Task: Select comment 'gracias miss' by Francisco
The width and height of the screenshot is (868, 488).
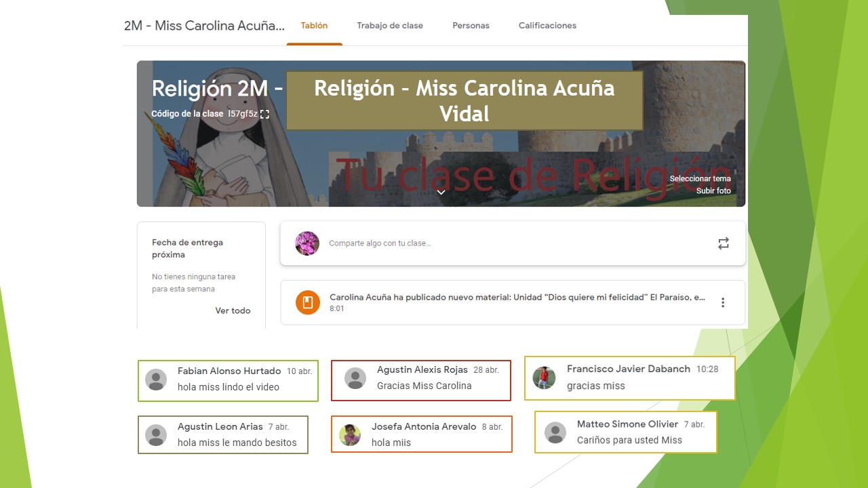Action: (596, 386)
